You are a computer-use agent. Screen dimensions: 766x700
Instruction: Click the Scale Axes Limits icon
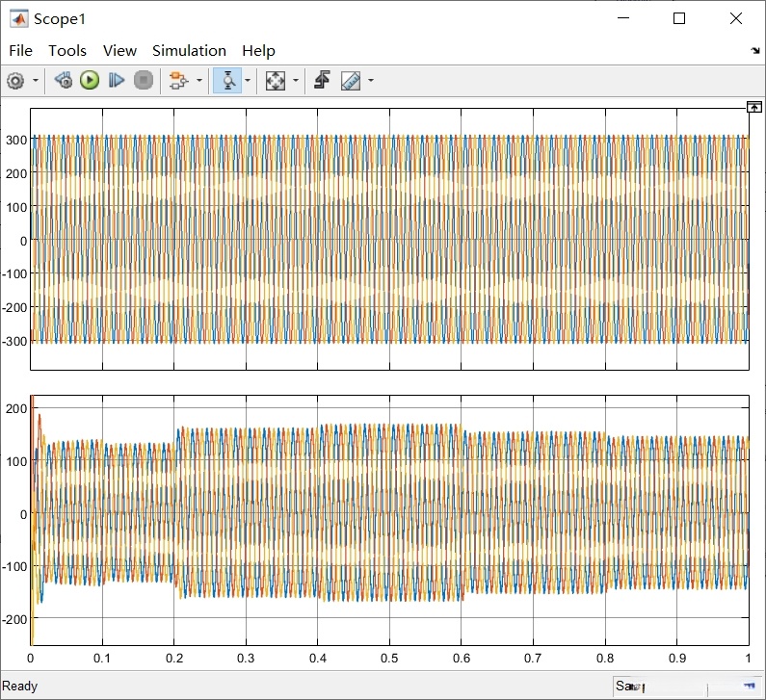click(276, 81)
